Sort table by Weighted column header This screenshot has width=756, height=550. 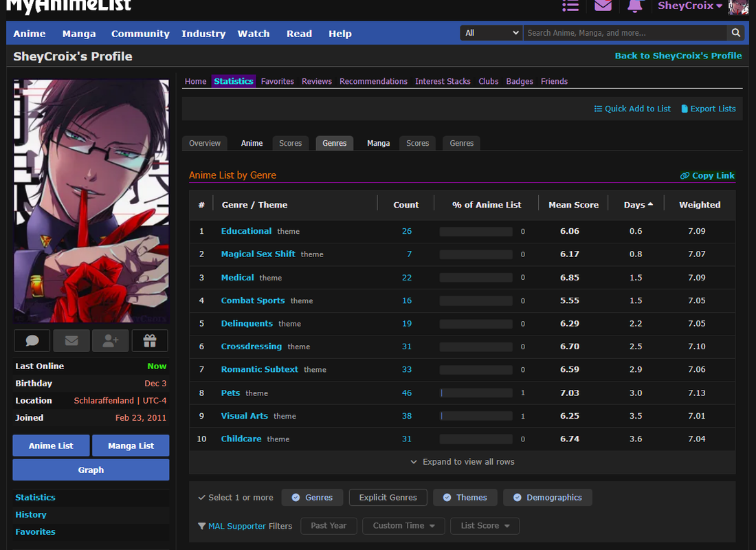point(700,205)
